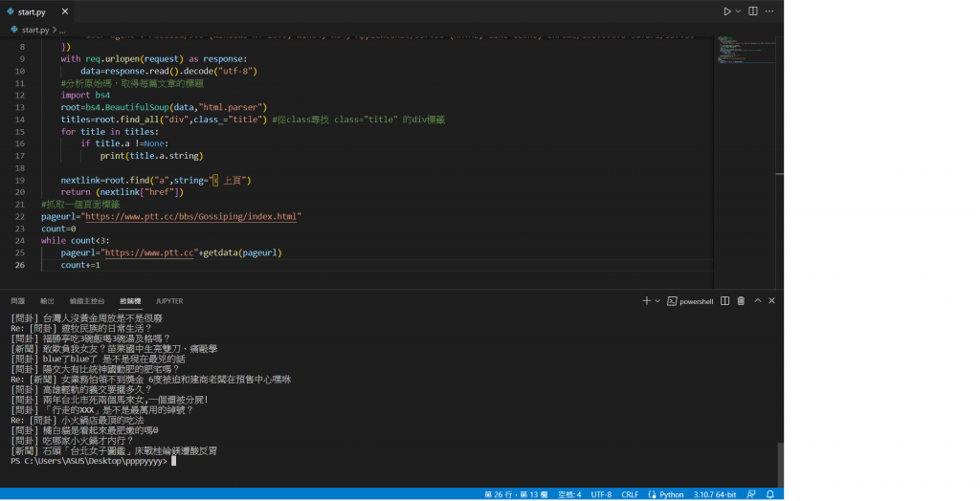This screenshot has height=501, width=980.
Task: Open the ptt.cc Gossiping index.html link
Action: 190,217
